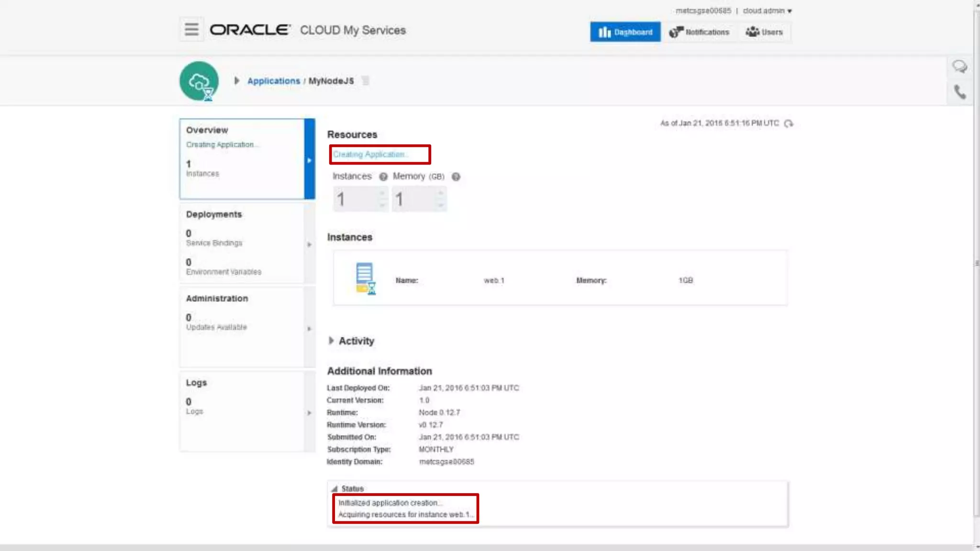Click the Administration tab arrow
Image resolution: width=980 pixels, height=551 pixels.
[x=310, y=329]
